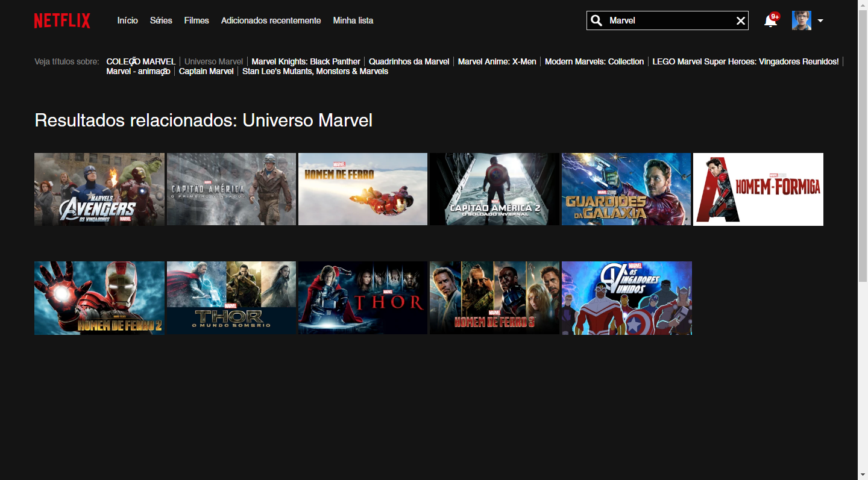The width and height of the screenshot is (868, 480).
Task: Open LEGO Marvel Super Heroes suggestion
Action: pyautogui.click(x=746, y=61)
